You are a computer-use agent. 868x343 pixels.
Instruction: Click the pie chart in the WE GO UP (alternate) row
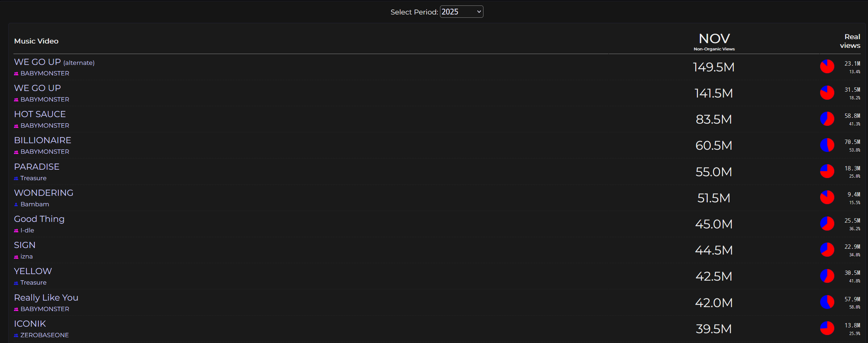click(x=827, y=66)
